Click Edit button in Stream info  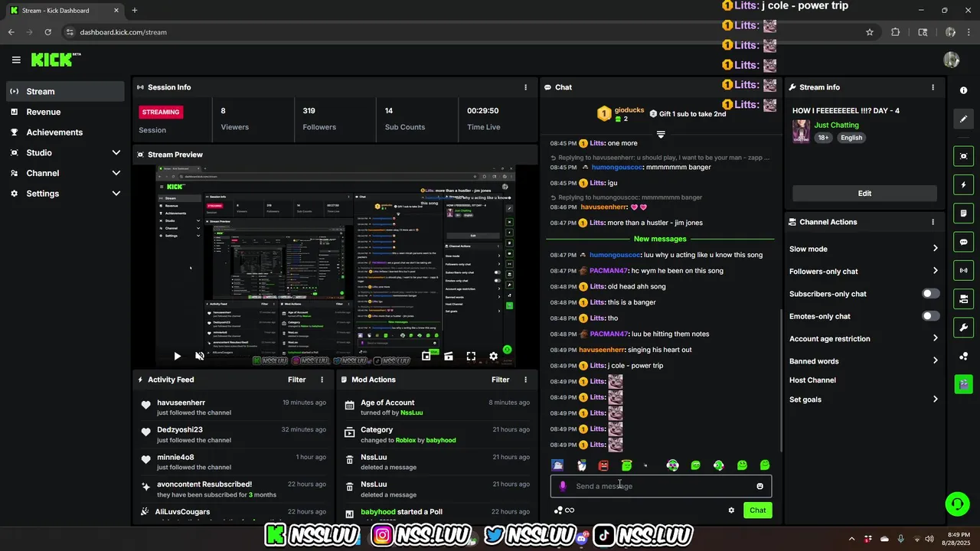click(864, 194)
